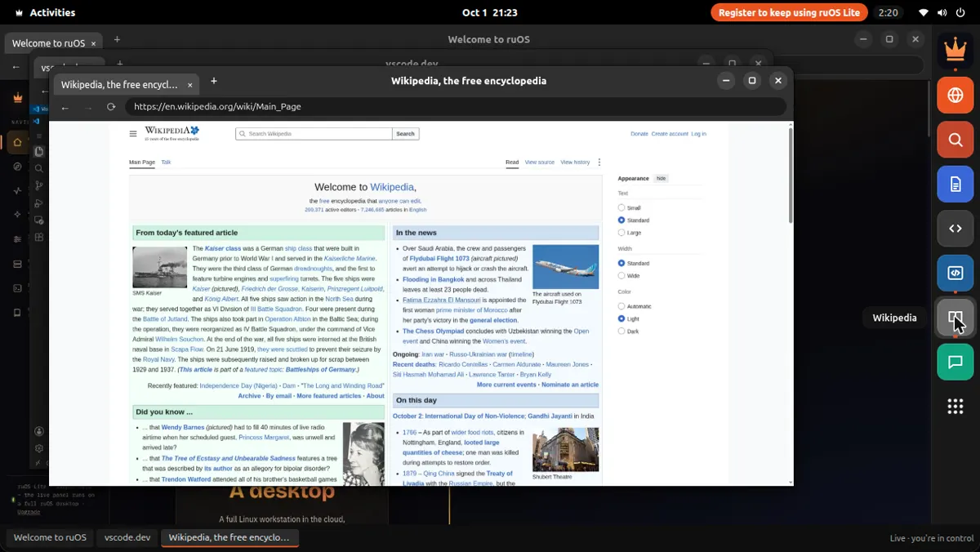Open the Flydubai aircraft thumbnail
Image resolution: width=980 pixels, height=552 pixels.
(565, 267)
